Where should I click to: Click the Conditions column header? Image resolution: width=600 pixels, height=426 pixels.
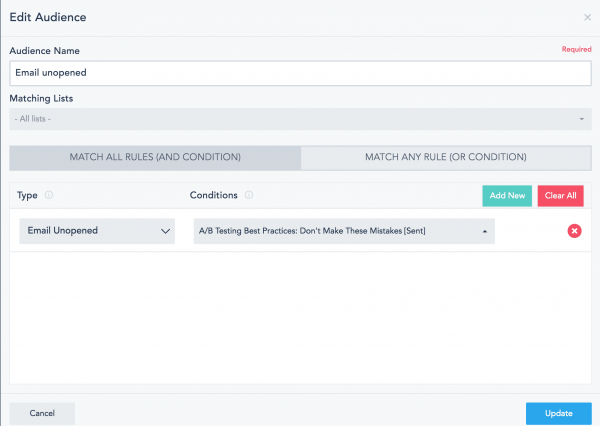pos(214,195)
